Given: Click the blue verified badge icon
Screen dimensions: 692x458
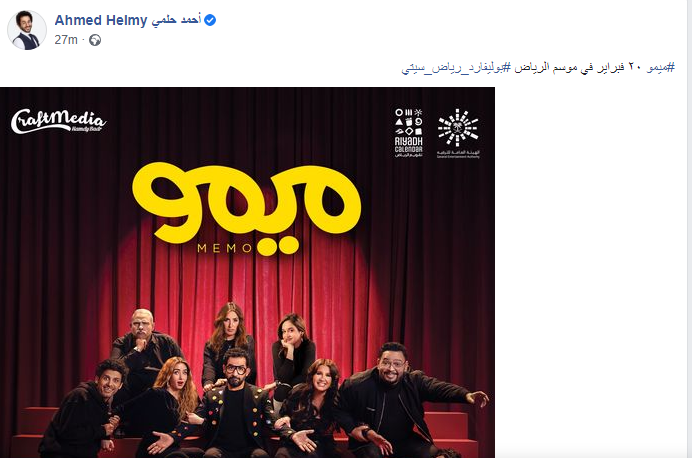Looking at the screenshot, I should [x=210, y=20].
